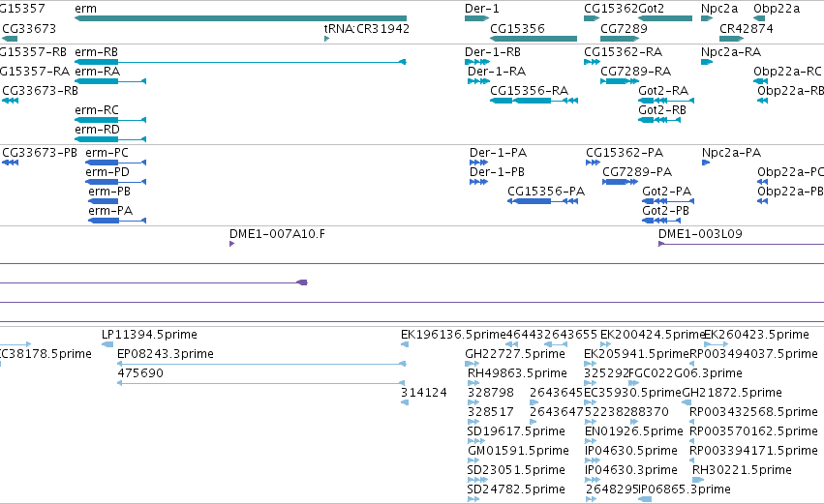This screenshot has width=824, height=504.
Task: Click transcript CG33673-RB
Action: pyautogui.click(x=10, y=101)
